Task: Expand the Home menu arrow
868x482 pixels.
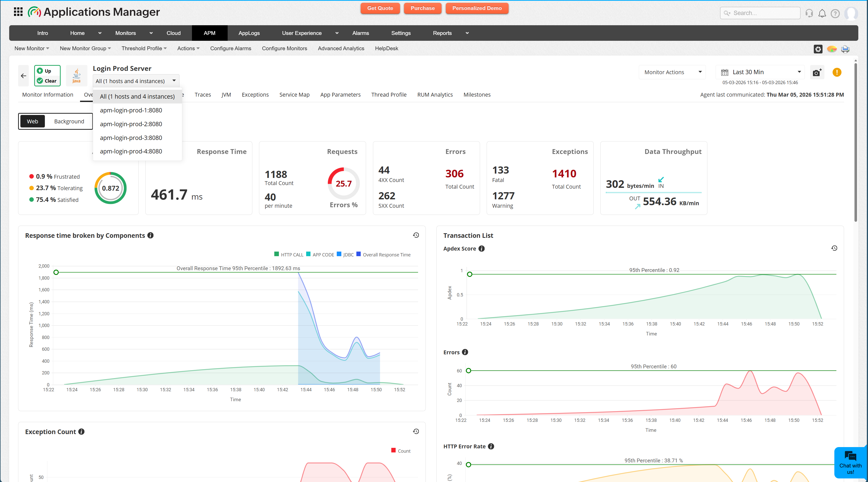Action: (x=100, y=33)
